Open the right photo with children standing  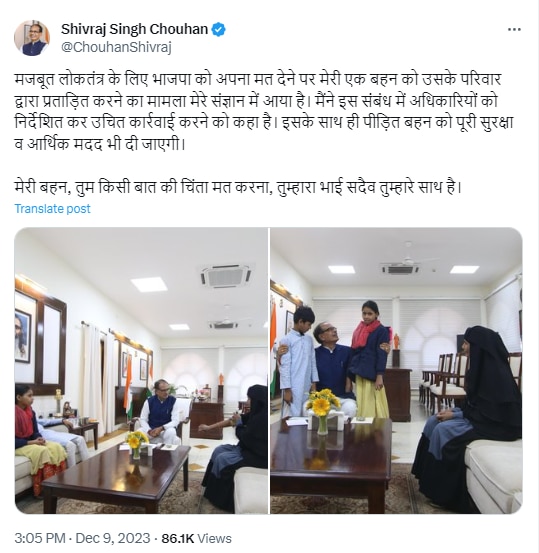(x=396, y=370)
